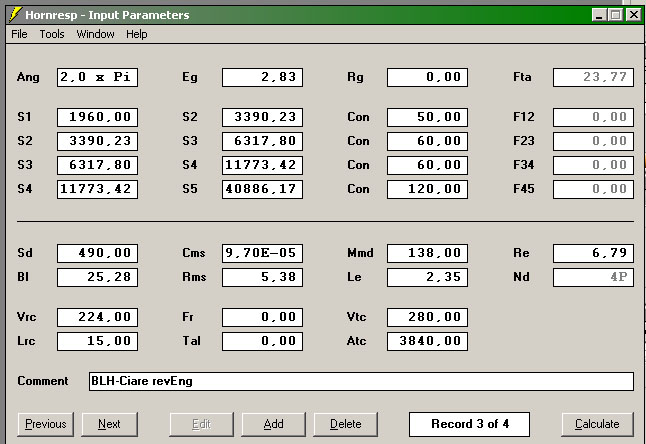The height and width of the screenshot is (444, 646).
Task: Click the greyed-out Edit button
Action: point(201,424)
